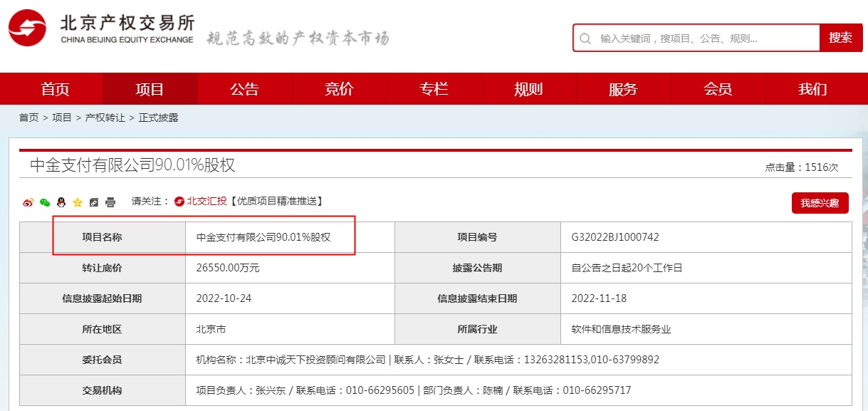Screen dimensions: 868x411
Task: Open the 北交汇投 link
Action: 206,202
